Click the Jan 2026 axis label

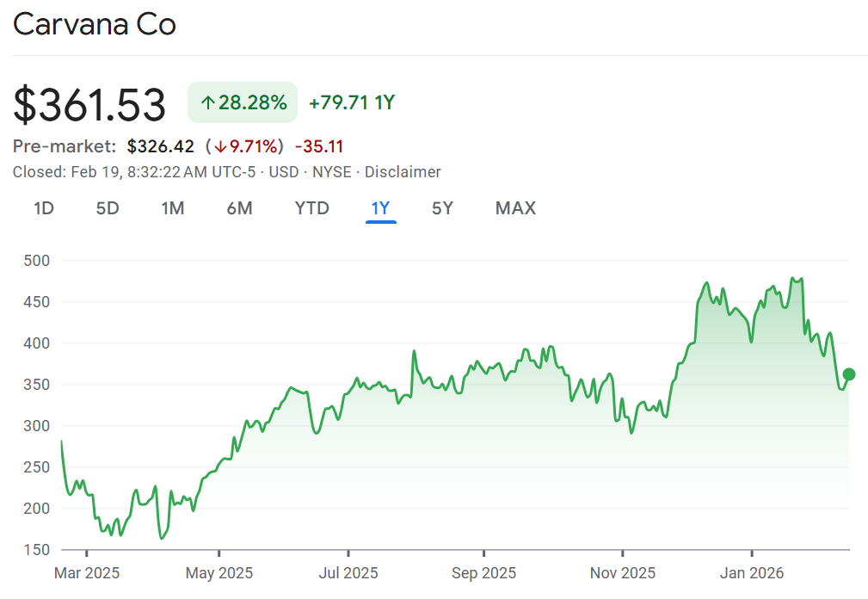coord(752,573)
